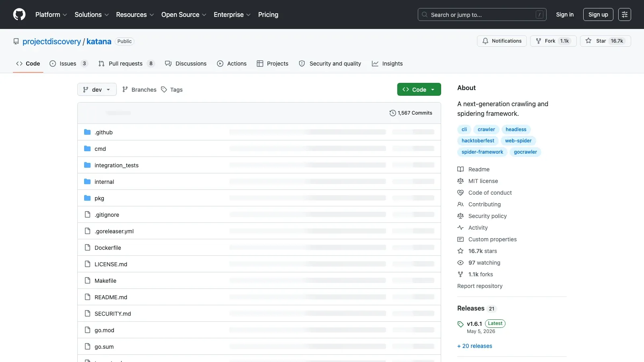Open the go.sum file
The width and height of the screenshot is (644, 362).
[x=104, y=347]
